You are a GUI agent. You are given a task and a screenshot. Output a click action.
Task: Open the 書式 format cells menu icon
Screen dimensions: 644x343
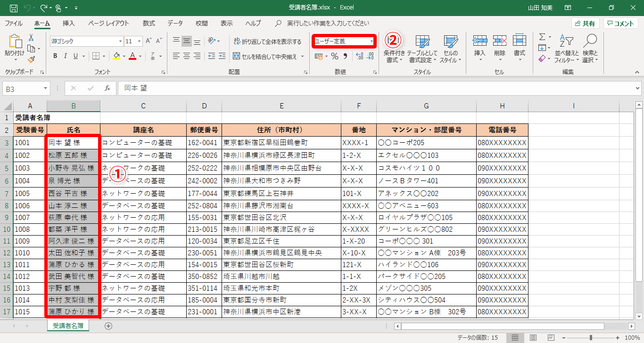pyautogui.click(x=520, y=41)
